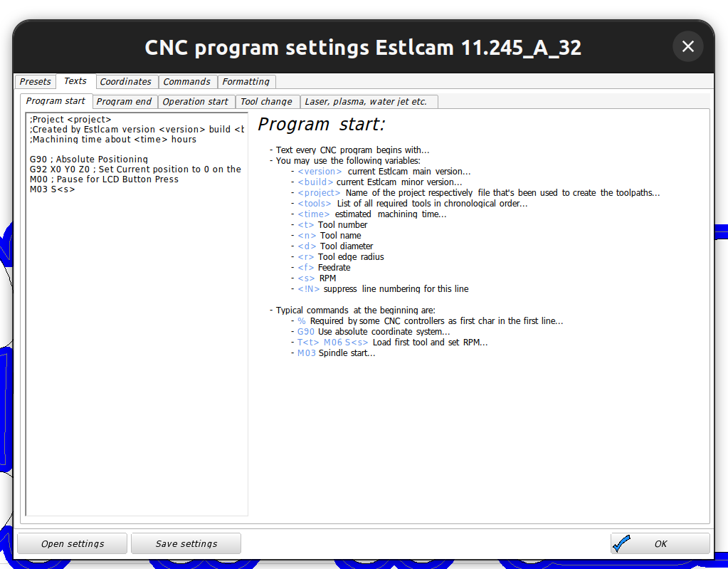Image resolution: width=728 pixels, height=569 pixels.
Task: Go to the Formatting tab
Action: coord(246,81)
